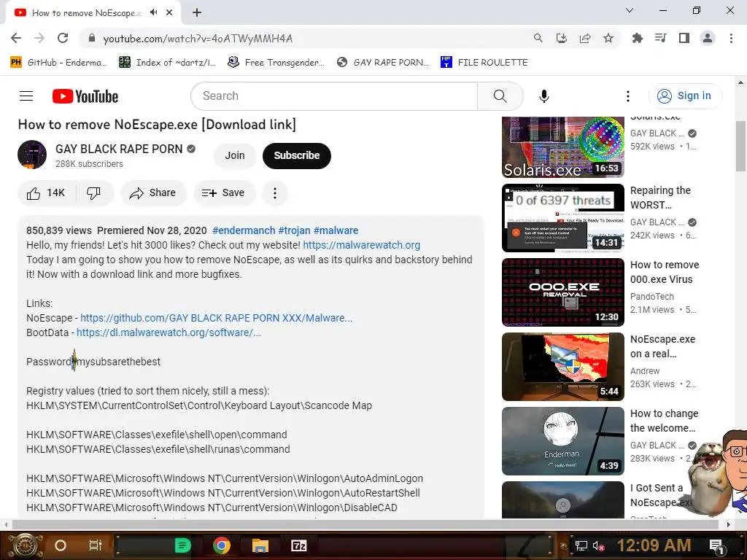Open the How to change the welcome title

[664, 421]
